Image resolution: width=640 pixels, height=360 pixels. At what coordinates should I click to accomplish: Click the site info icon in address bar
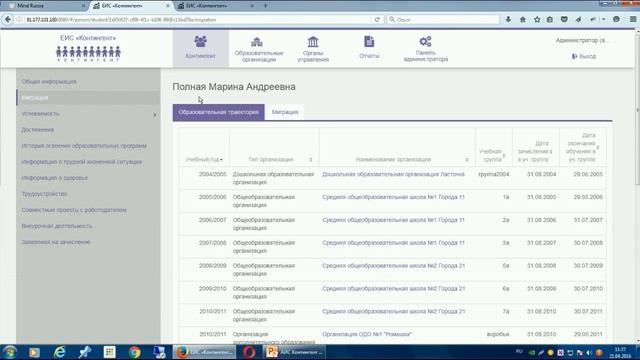pos(19,20)
